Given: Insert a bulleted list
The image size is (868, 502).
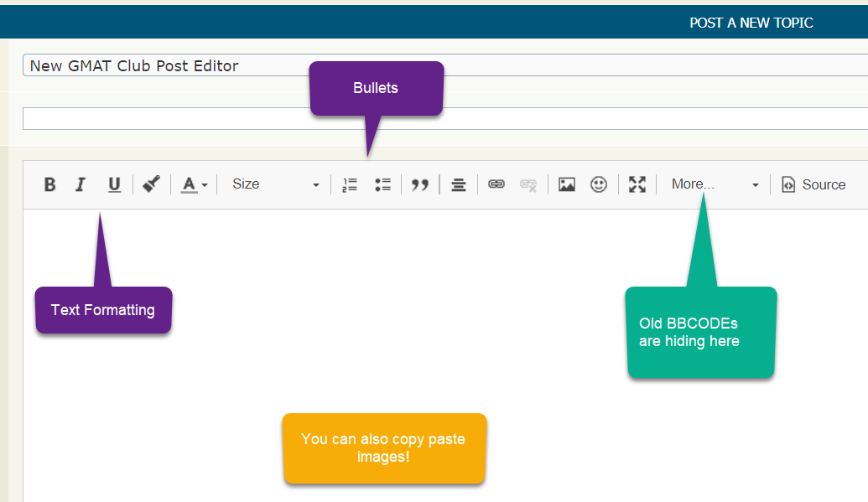Looking at the screenshot, I should click(x=382, y=184).
